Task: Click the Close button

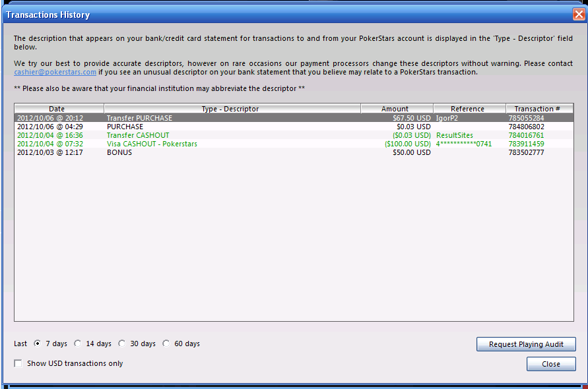Action: [x=551, y=364]
